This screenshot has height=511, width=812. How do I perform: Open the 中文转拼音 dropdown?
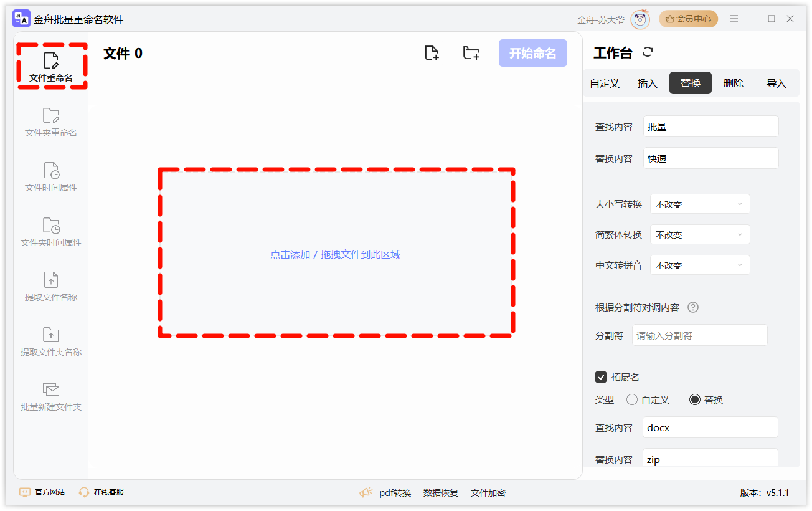[x=700, y=265]
